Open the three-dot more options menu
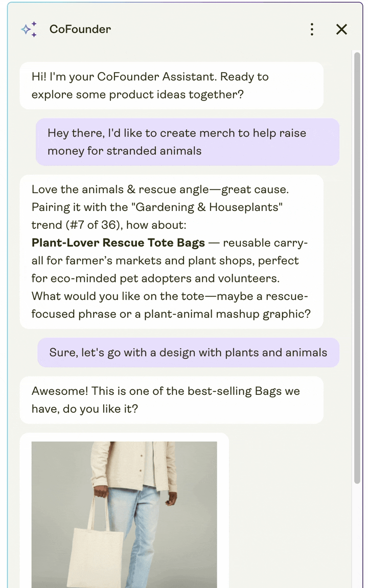This screenshot has height=588, width=368. coord(312,30)
